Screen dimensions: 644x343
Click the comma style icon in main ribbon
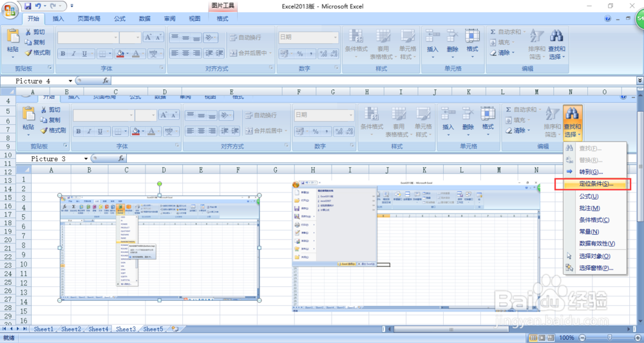[x=311, y=53]
